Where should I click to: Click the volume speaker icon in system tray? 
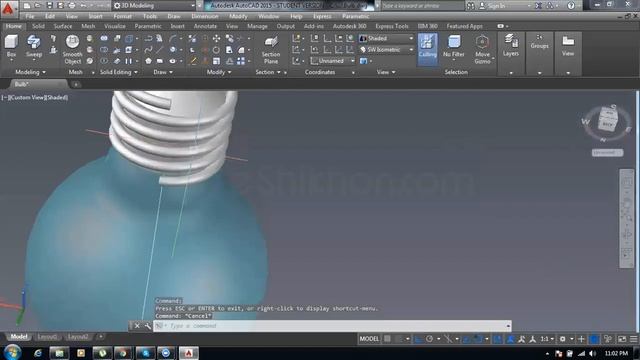click(x=592, y=353)
